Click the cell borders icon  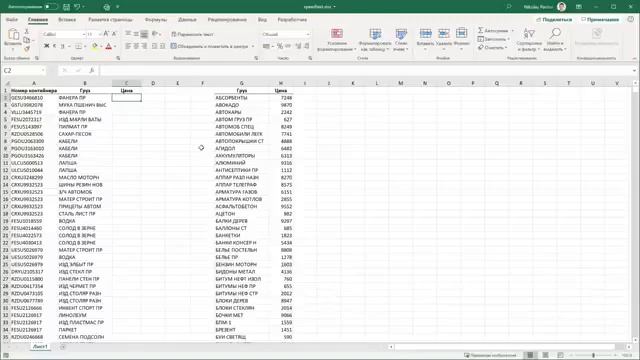pyautogui.click(x=78, y=47)
